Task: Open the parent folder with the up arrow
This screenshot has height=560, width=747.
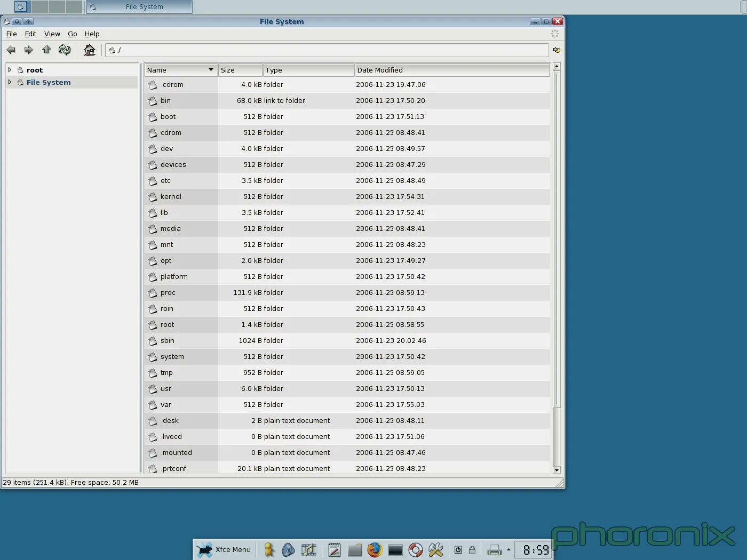Action: click(47, 50)
